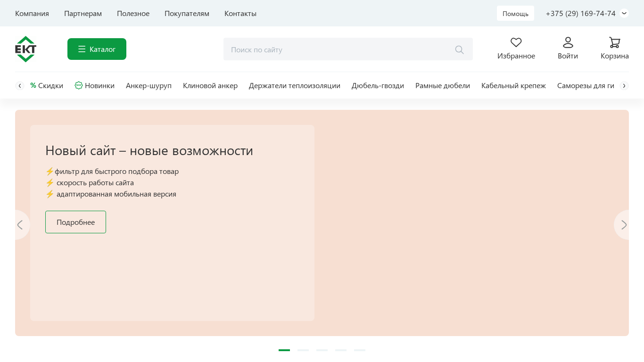Open the Рамные дюбели category link
644x362 pixels.
coord(442,85)
